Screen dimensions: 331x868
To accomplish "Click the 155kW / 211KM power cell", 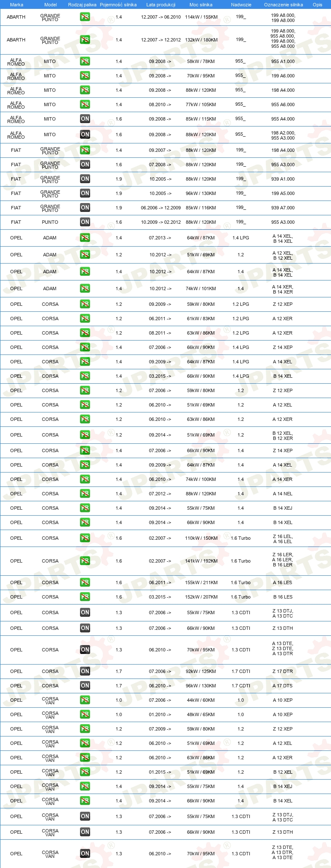I will click(201, 582).
